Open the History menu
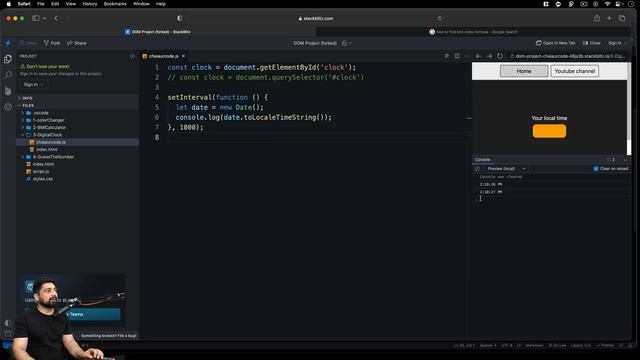 pyautogui.click(x=90, y=4)
